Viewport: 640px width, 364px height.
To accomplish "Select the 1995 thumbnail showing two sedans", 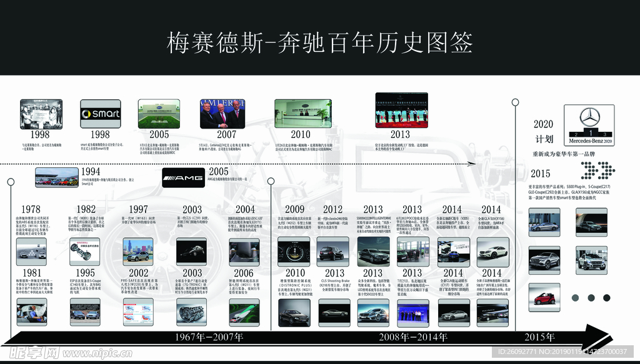I will (x=85, y=312).
